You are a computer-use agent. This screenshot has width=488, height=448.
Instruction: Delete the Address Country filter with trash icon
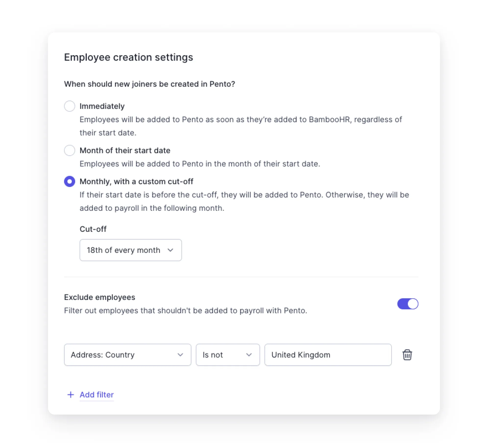407,355
